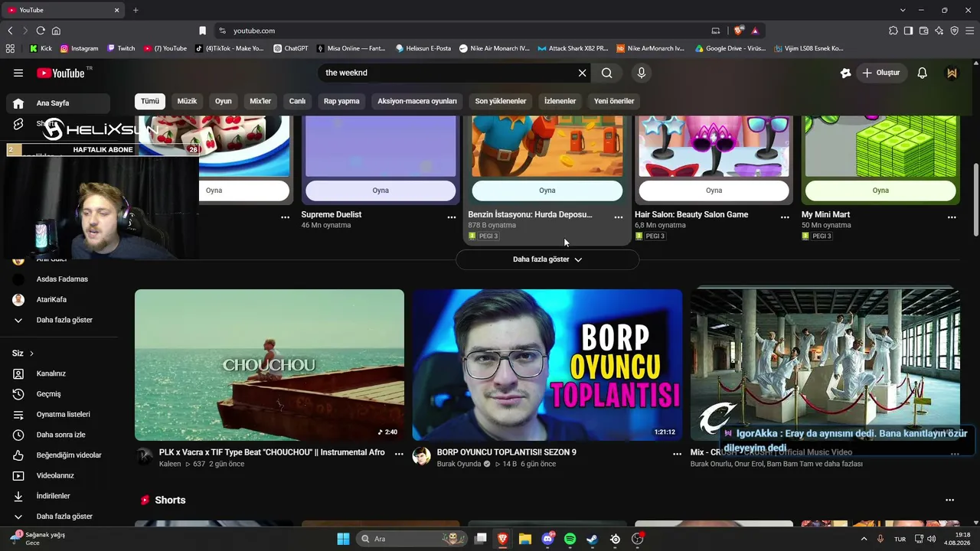Open Steam from the taskbar
980x551 pixels.
coord(592,539)
